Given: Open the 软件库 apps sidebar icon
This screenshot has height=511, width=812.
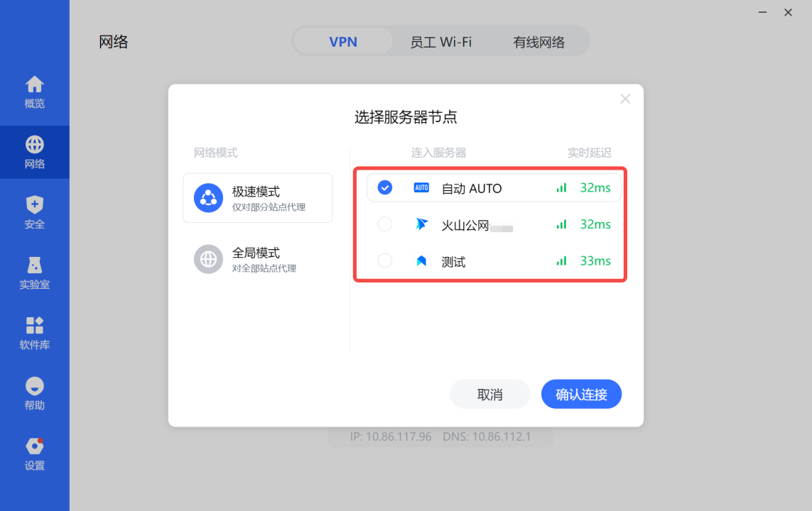Looking at the screenshot, I should pos(35,325).
